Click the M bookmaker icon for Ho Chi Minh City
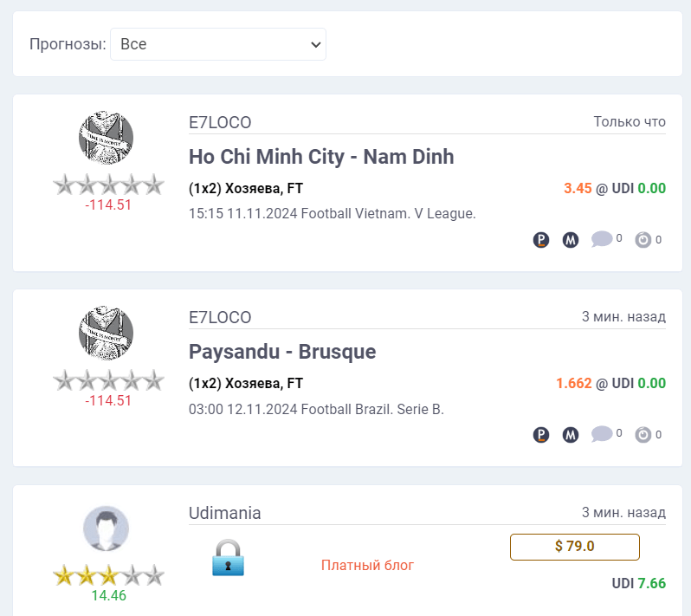Image resolution: width=691 pixels, height=616 pixels. coord(571,240)
